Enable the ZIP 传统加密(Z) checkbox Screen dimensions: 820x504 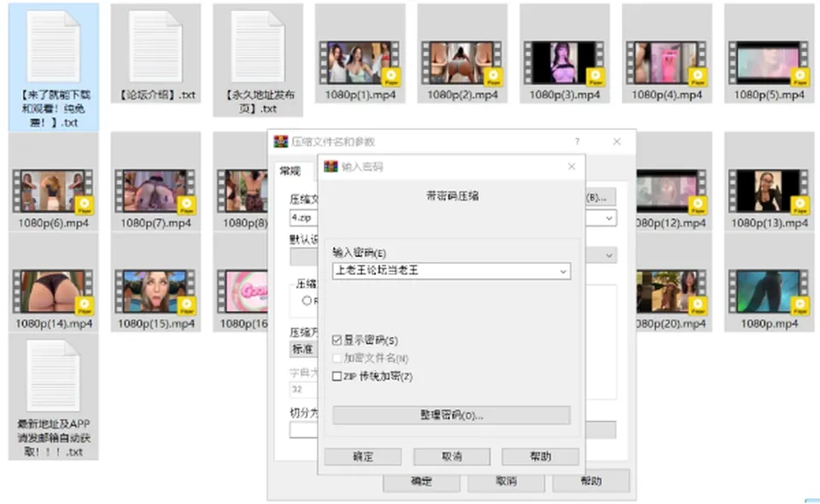tap(337, 377)
